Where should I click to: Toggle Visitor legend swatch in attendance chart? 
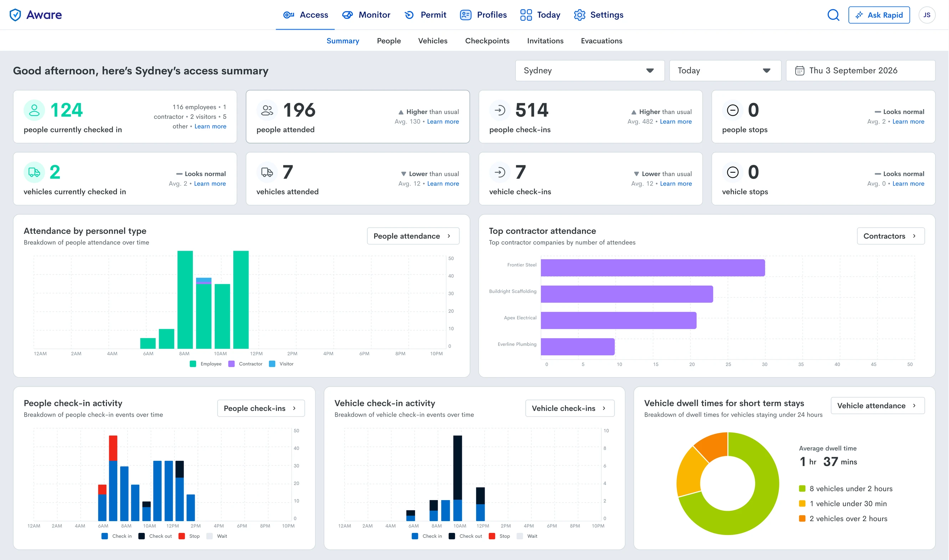tap(272, 364)
